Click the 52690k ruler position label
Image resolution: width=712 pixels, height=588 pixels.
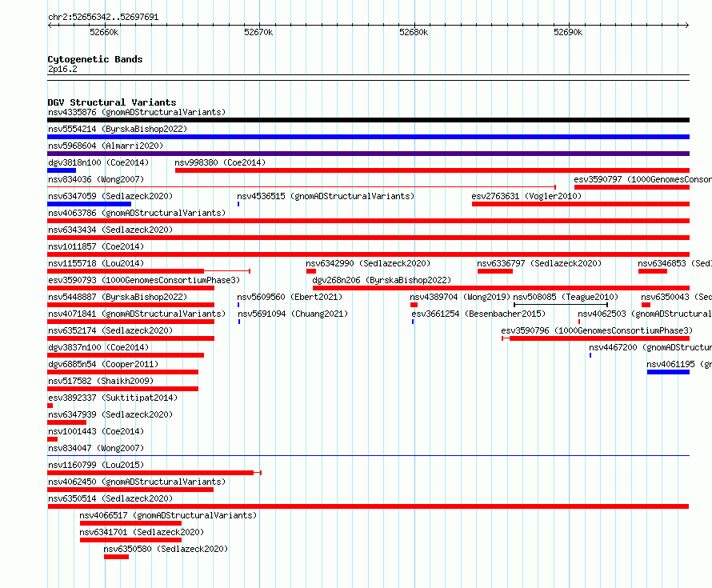(x=568, y=32)
